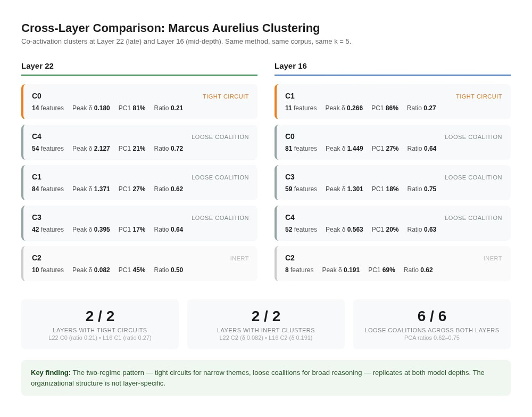Select '59 features' in Layer 16 C3
Screen dimensions: 532x417
(x=301, y=189)
